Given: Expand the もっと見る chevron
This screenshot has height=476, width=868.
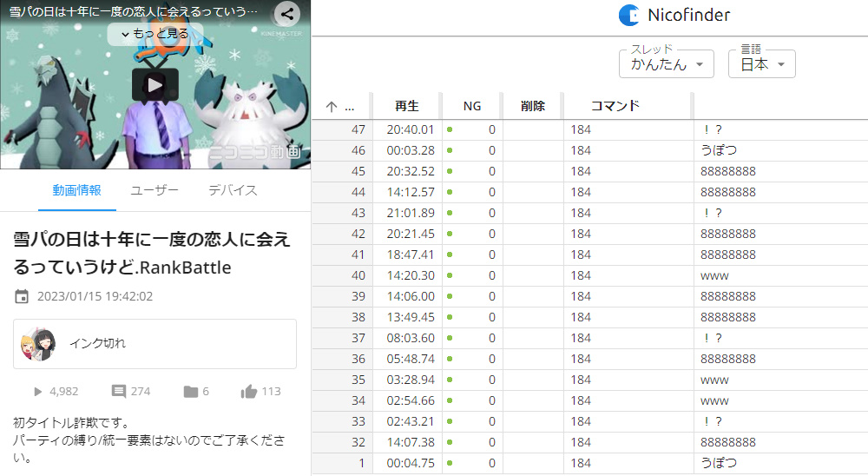Looking at the screenshot, I should (125, 34).
